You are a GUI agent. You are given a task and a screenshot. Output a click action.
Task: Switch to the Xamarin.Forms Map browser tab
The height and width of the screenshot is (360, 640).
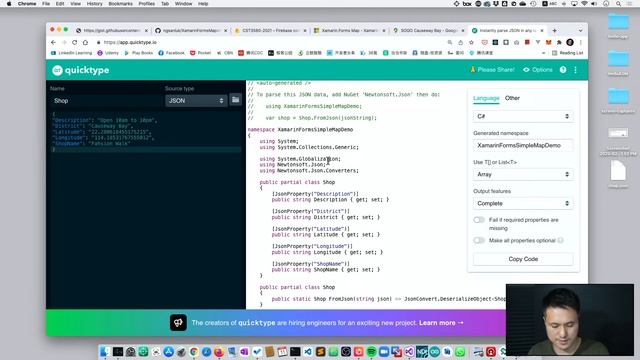350,31
